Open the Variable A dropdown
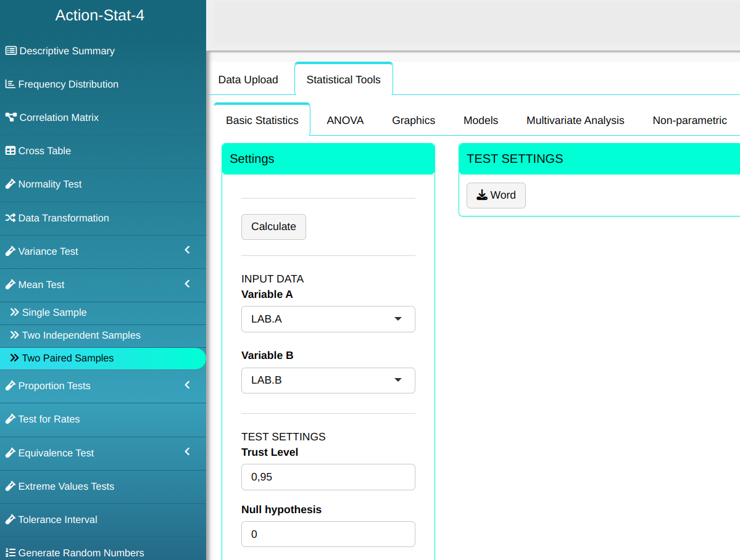This screenshot has width=740, height=560. (328, 319)
